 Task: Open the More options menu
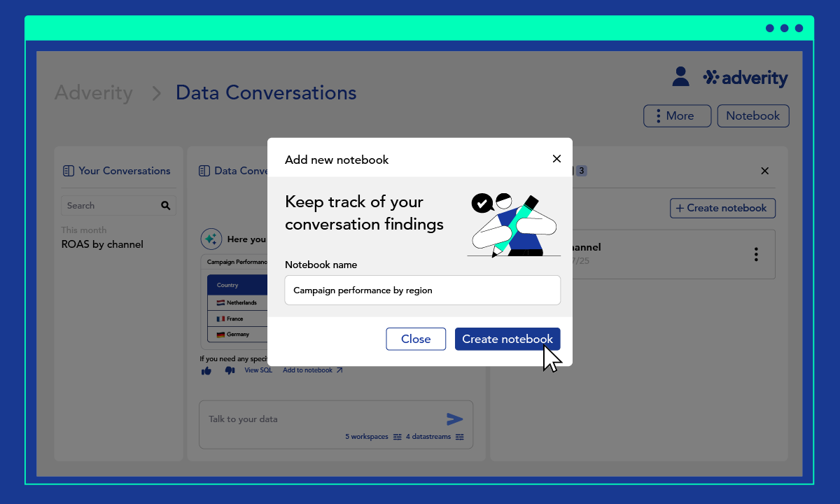coord(677,116)
